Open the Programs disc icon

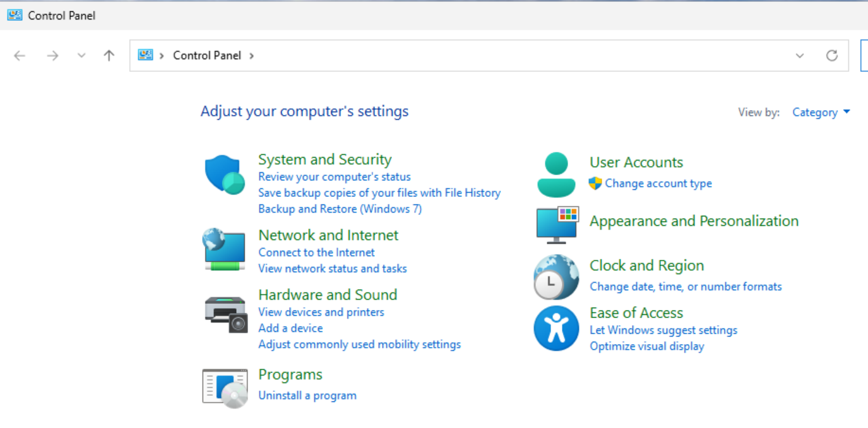point(225,388)
